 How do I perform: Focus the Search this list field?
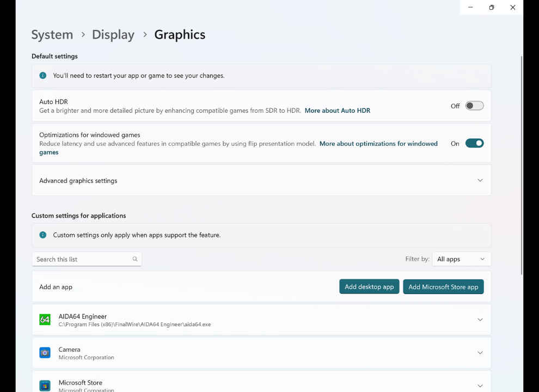pos(82,259)
